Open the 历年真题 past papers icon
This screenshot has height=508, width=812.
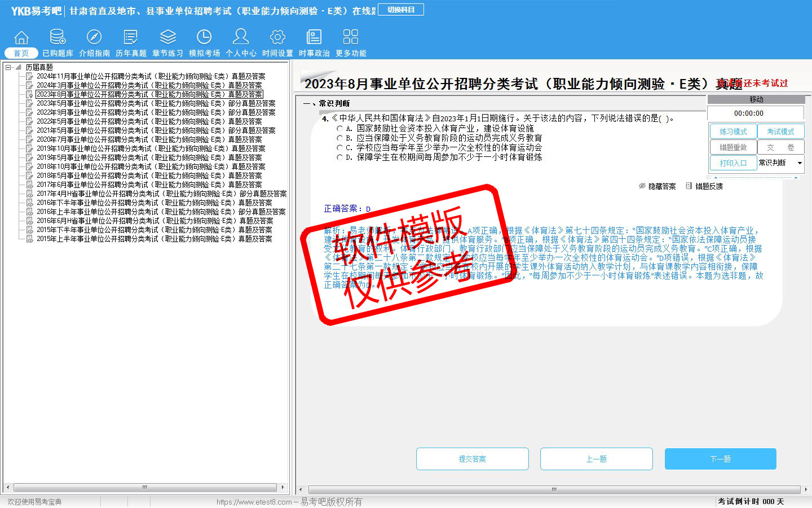point(131,38)
